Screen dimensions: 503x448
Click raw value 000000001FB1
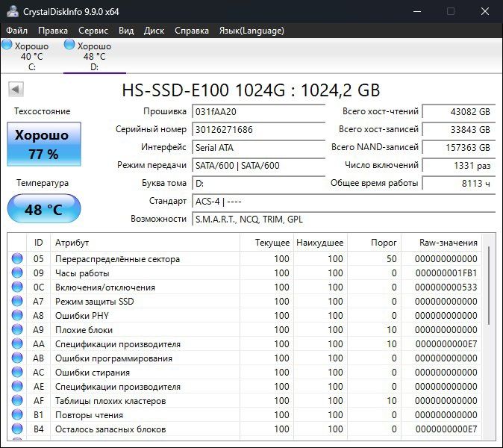[x=446, y=273]
